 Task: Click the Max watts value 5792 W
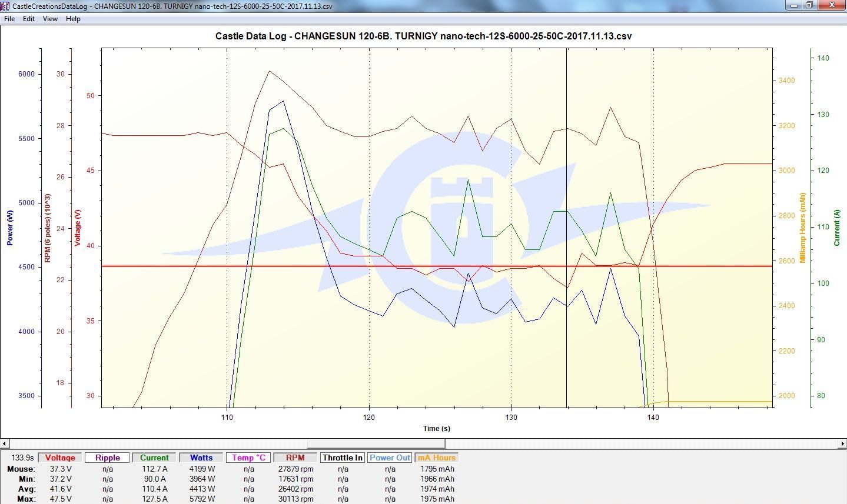click(202, 499)
